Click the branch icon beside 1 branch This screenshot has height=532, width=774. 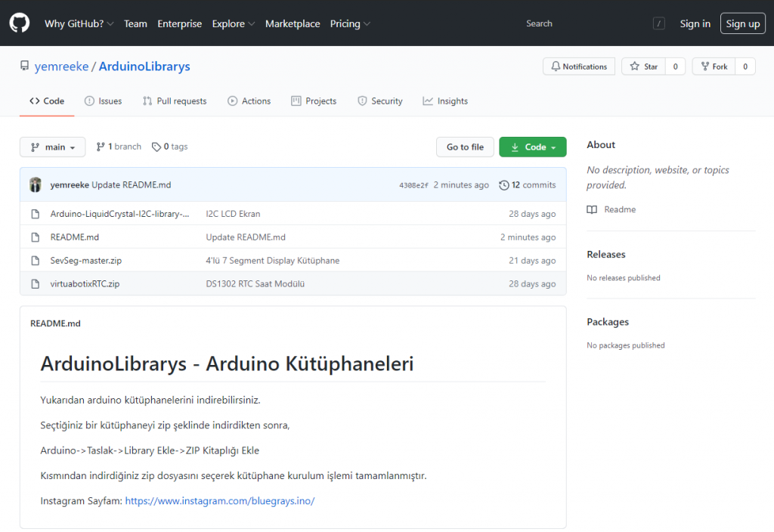coord(101,147)
